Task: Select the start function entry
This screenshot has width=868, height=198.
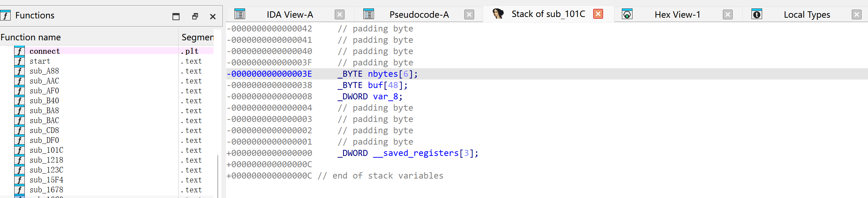Action: 40,61
